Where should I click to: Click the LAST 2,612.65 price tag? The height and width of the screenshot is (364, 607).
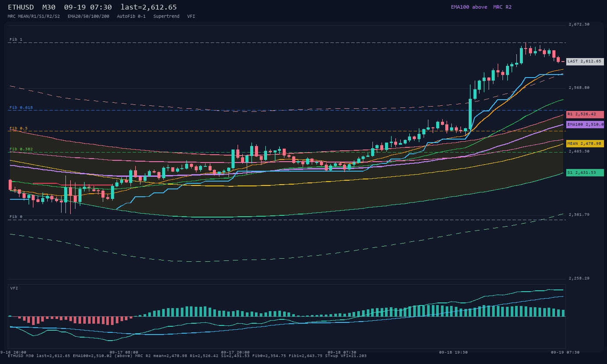coord(585,62)
